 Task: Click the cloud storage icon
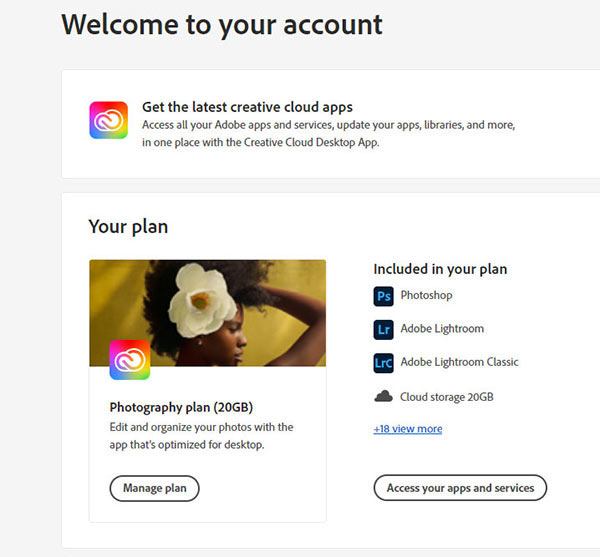[383, 396]
